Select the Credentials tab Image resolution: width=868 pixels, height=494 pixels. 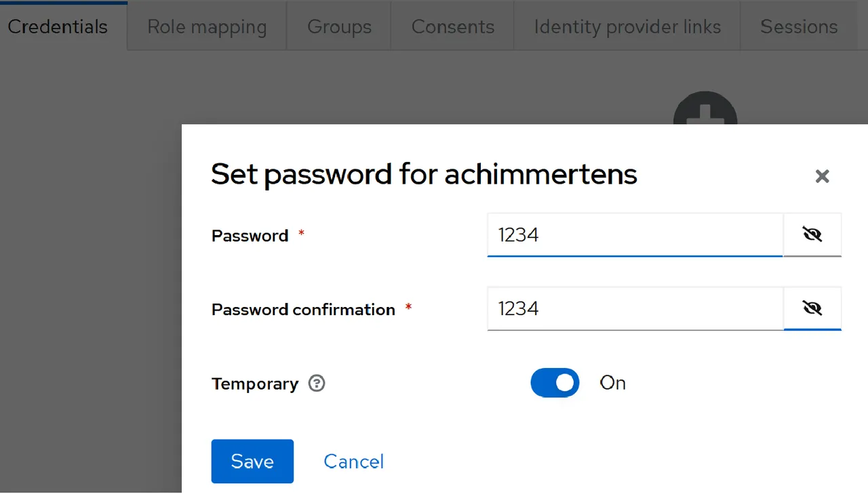tap(58, 26)
